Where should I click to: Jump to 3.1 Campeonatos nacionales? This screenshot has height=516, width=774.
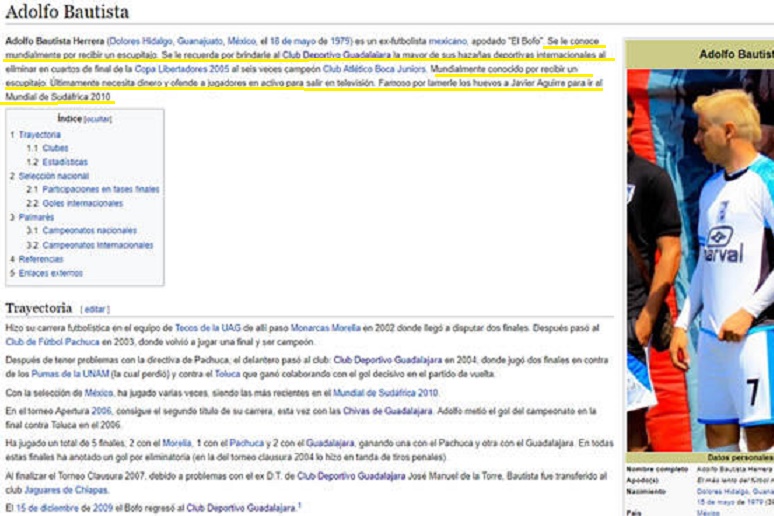click(81, 230)
